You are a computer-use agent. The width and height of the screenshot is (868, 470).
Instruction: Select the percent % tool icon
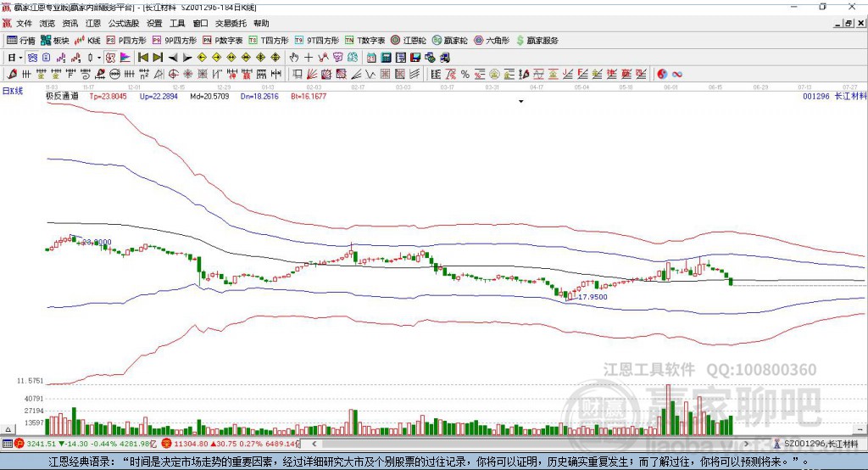coord(465,74)
